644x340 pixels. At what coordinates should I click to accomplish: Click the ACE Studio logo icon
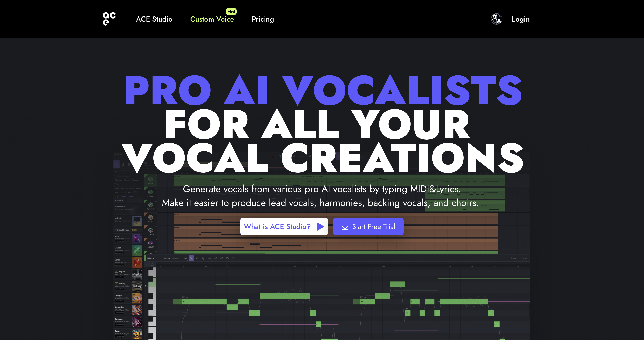coord(109,19)
